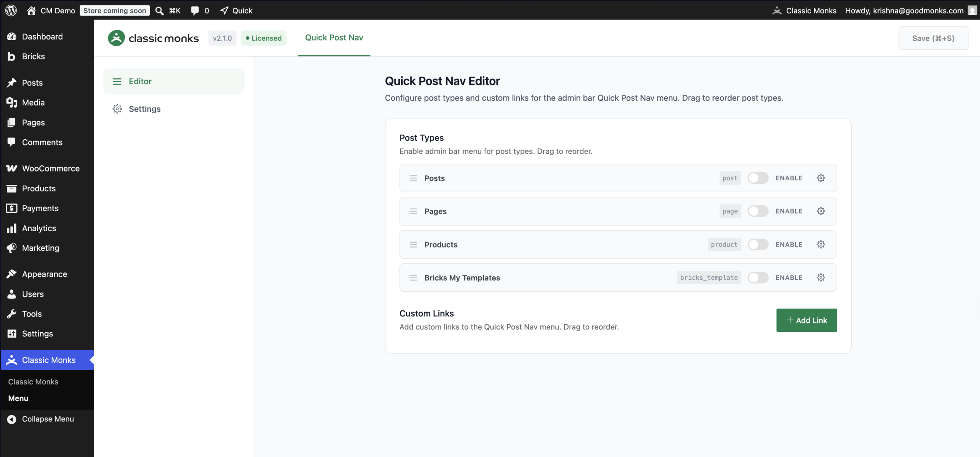Open Bricks My Templates settings gear

tap(821, 277)
